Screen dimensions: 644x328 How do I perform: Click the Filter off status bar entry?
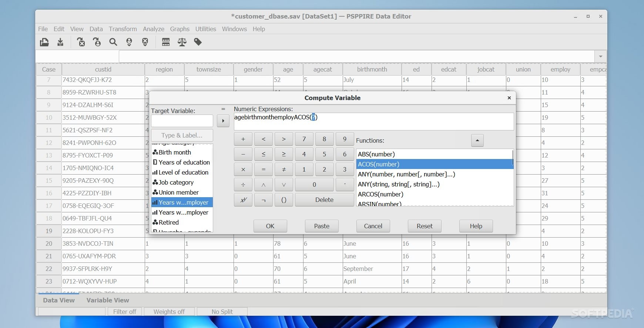click(124, 312)
